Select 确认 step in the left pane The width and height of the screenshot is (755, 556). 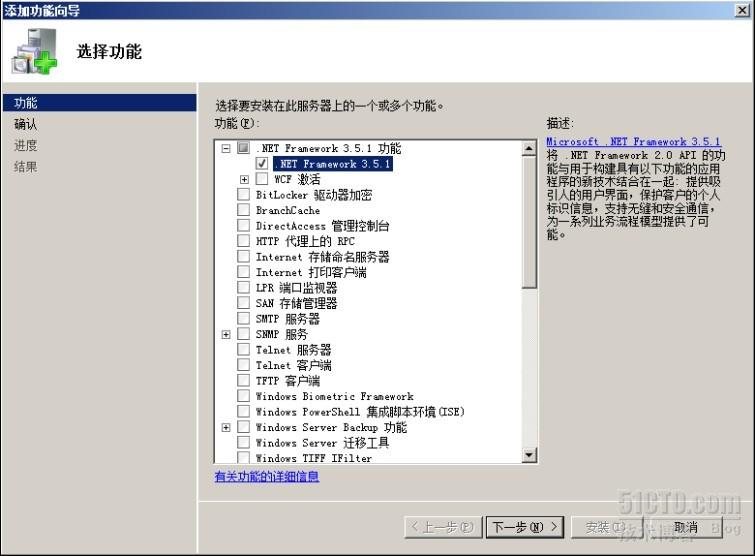pyautogui.click(x=26, y=124)
